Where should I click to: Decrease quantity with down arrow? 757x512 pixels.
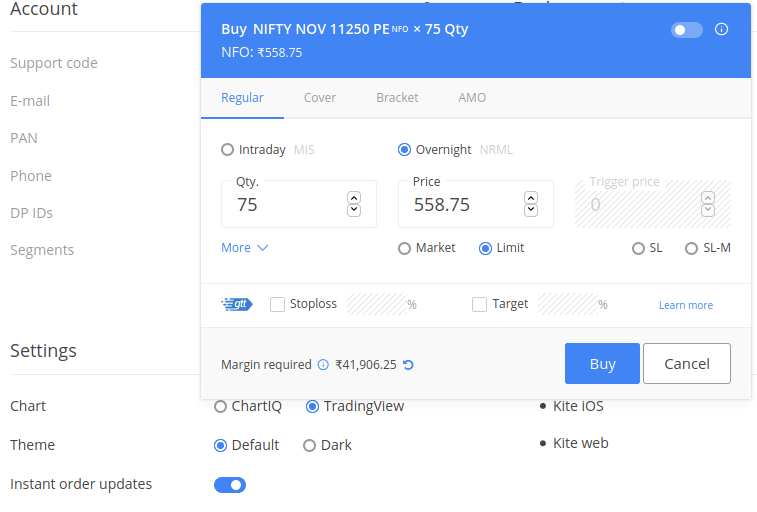point(354,210)
